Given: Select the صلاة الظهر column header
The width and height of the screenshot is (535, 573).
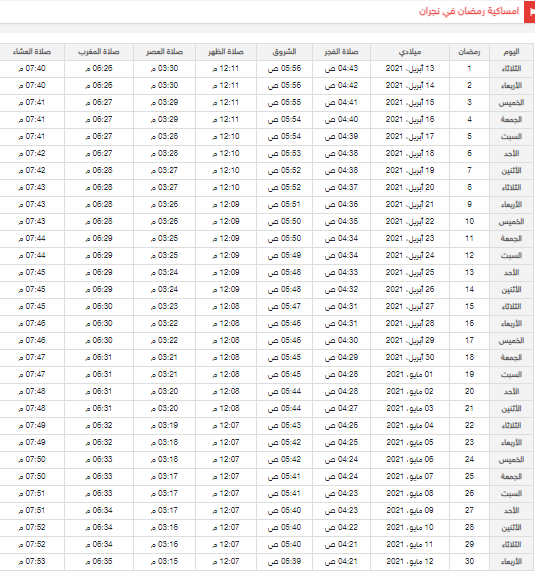Looking at the screenshot, I should [x=226, y=52].
